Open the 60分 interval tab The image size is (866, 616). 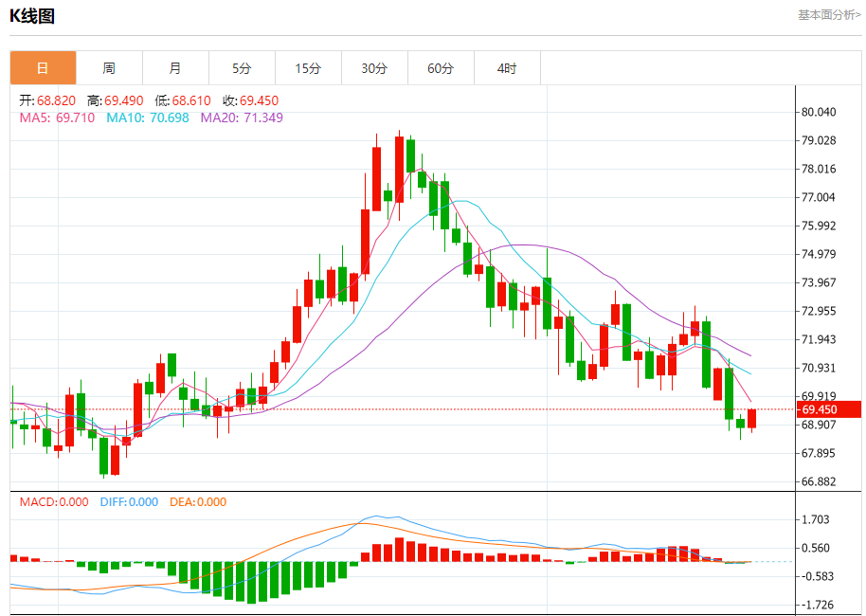click(x=441, y=68)
